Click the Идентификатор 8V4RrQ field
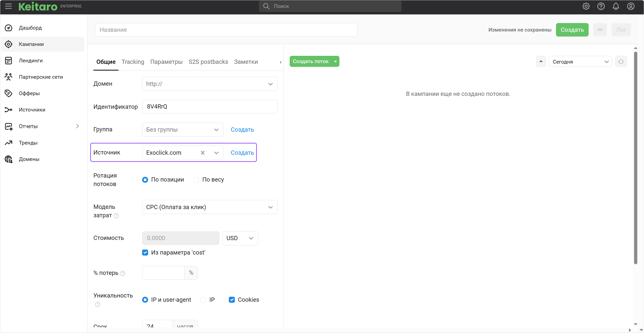 209,107
